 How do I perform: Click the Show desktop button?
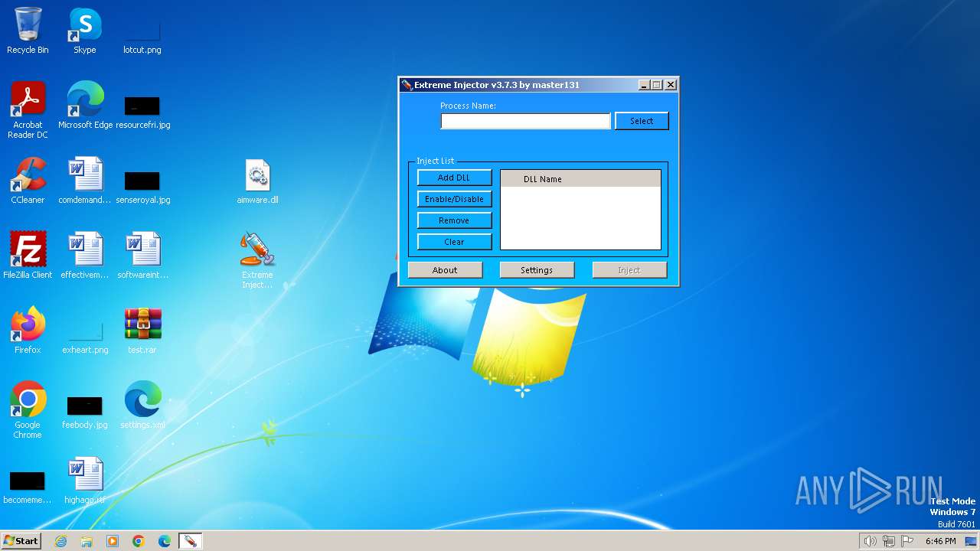coord(971,541)
